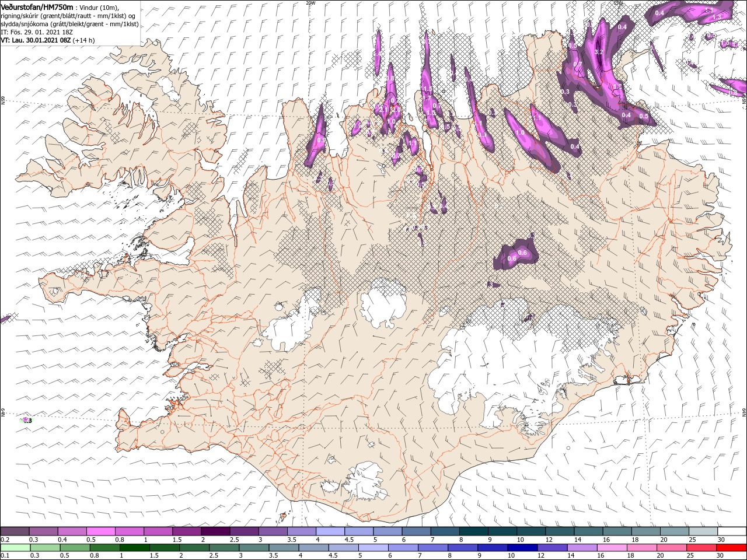Click the Veðurstofan/HM750m title text
747x560 pixels.
[x=37, y=6]
